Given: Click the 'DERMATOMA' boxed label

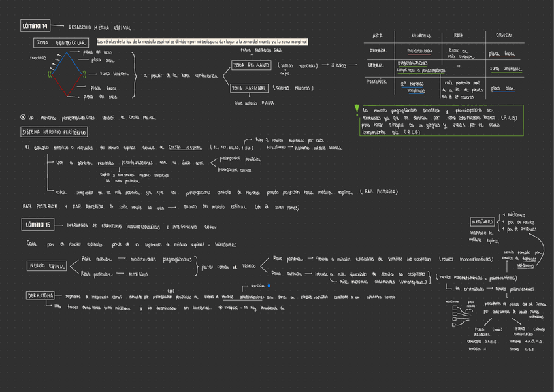Looking at the screenshot, I should click(42, 296).
